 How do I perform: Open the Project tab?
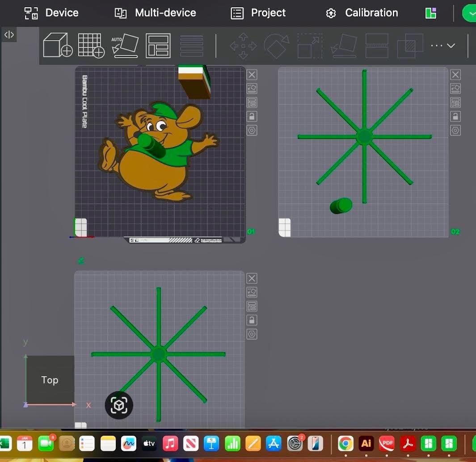[258, 13]
